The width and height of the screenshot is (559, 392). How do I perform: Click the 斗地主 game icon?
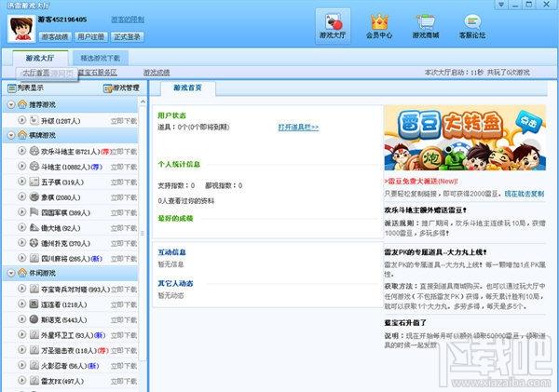point(34,167)
